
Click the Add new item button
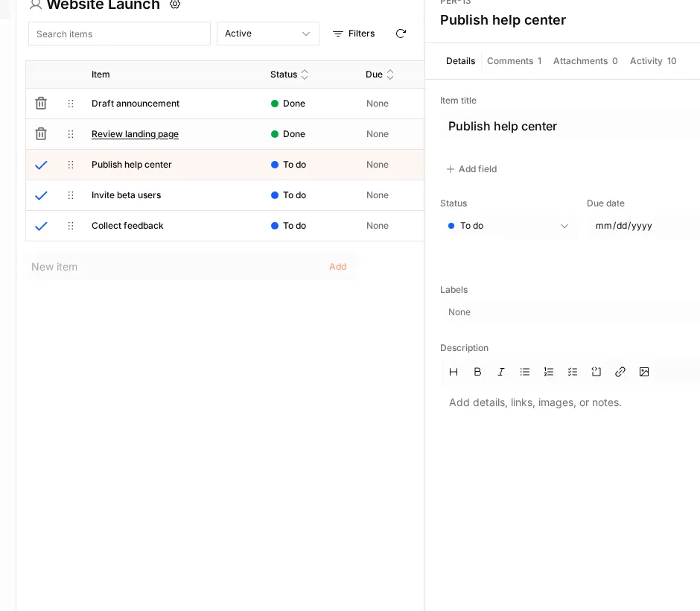[337, 267]
